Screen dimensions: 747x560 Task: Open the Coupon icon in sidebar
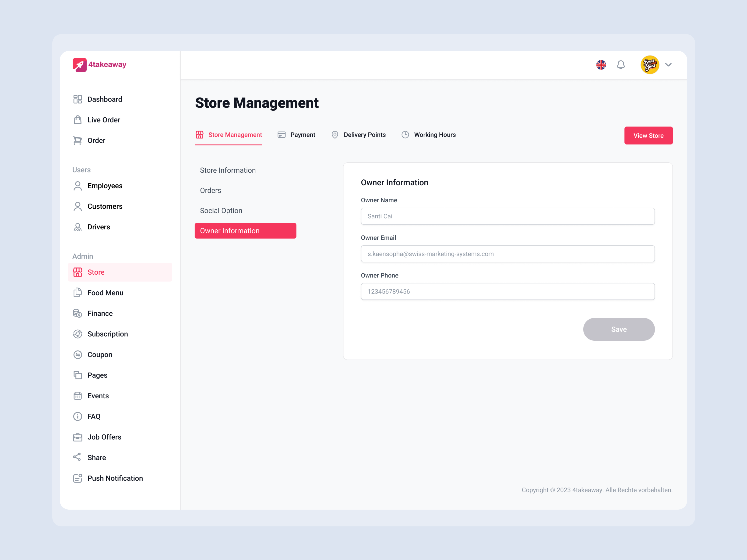tap(77, 354)
